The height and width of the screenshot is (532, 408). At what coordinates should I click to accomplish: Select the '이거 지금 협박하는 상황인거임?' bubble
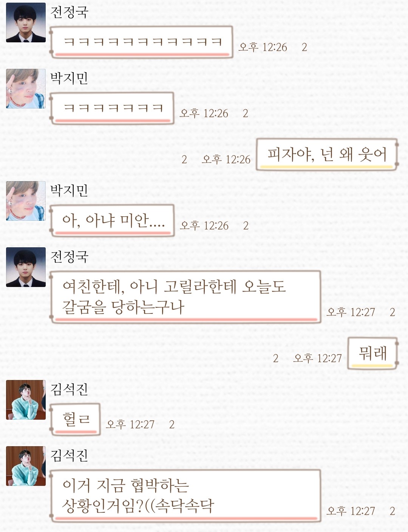(185, 496)
